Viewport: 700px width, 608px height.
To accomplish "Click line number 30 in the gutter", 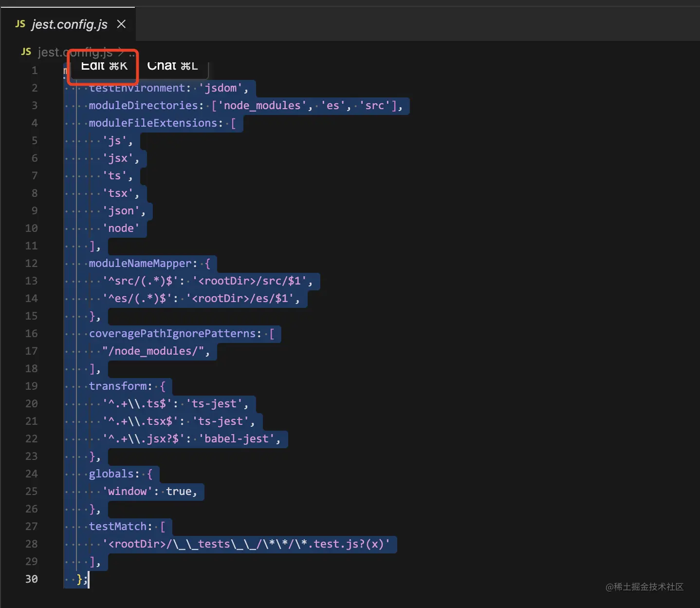I will [x=32, y=579].
